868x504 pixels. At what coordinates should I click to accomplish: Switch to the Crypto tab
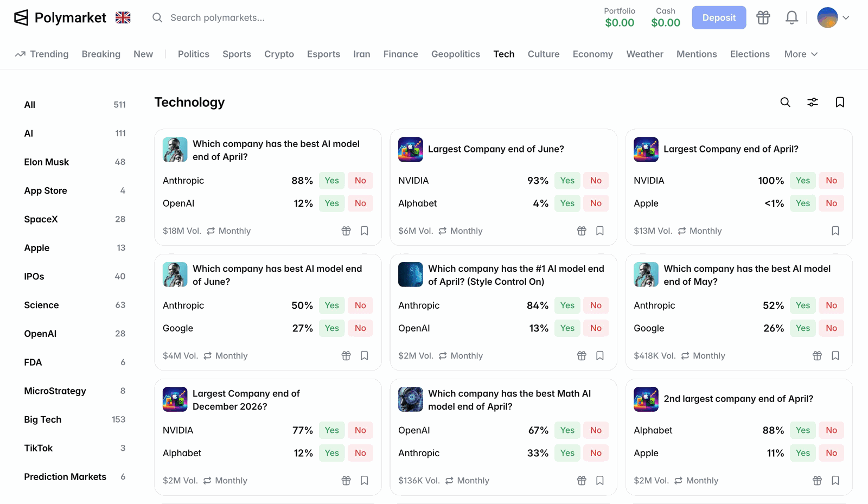coord(279,54)
